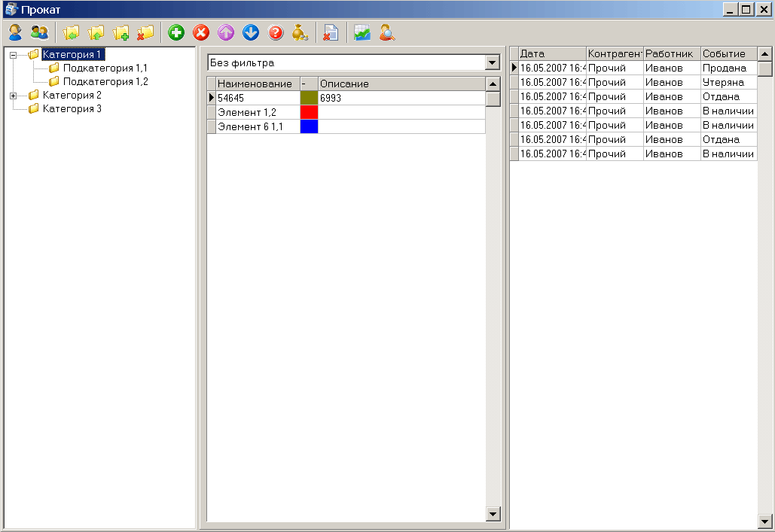Click the dash column header in items grid
This screenshot has width=775, height=532.
[x=310, y=84]
